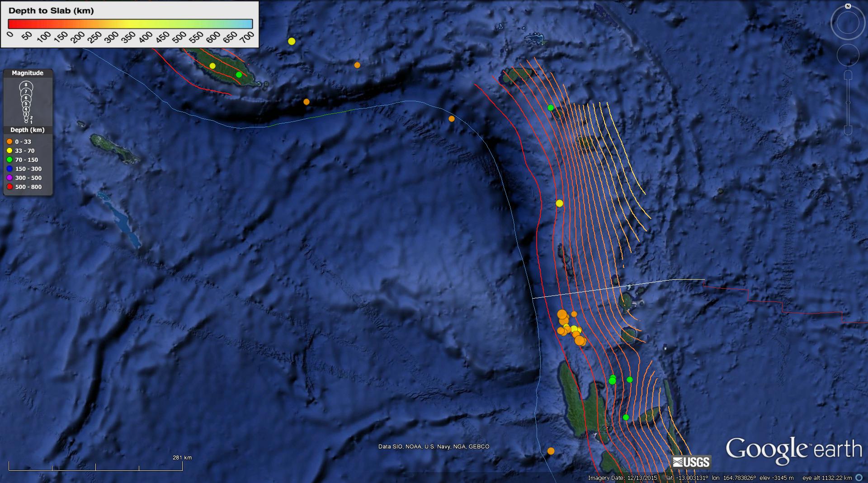Select green earthquake marker on top-left island
This screenshot has width=868, height=483.
coord(239,75)
